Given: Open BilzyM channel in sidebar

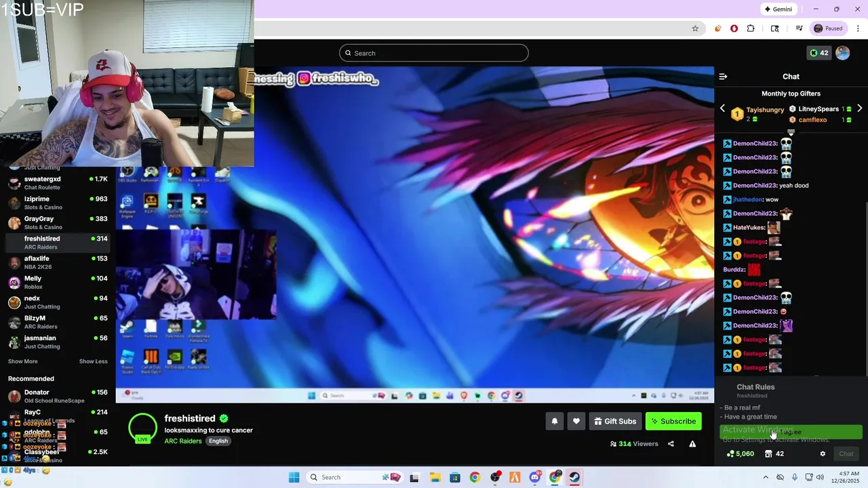Looking at the screenshot, I should coord(58,322).
